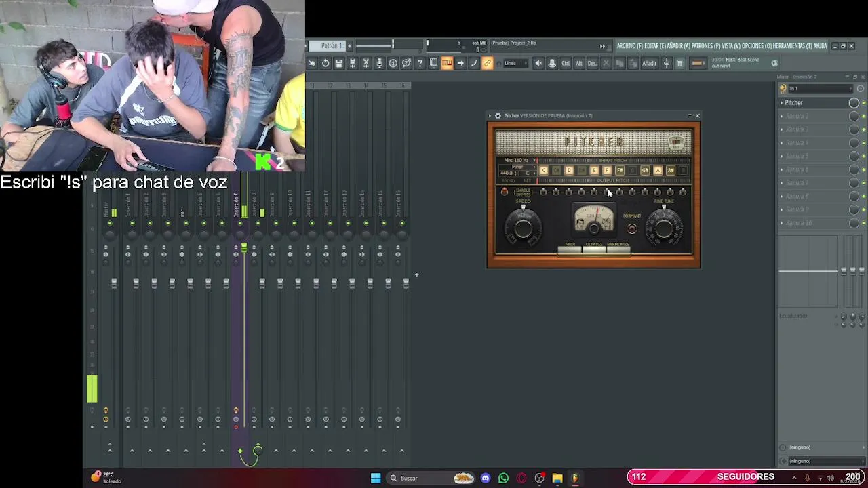Screen dimensions: 868x488
Task: Toggle note F# in Pitcher
Action: pyautogui.click(x=620, y=170)
